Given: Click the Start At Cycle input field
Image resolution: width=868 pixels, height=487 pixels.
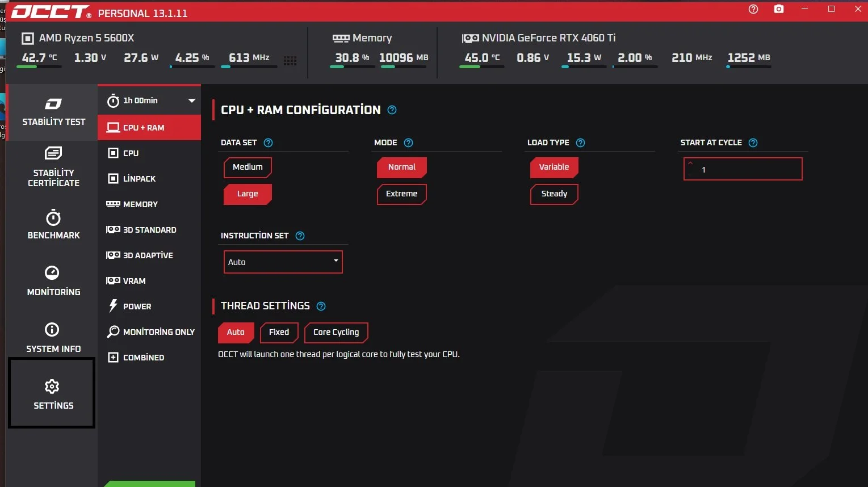Looking at the screenshot, I should coord(743,169).
